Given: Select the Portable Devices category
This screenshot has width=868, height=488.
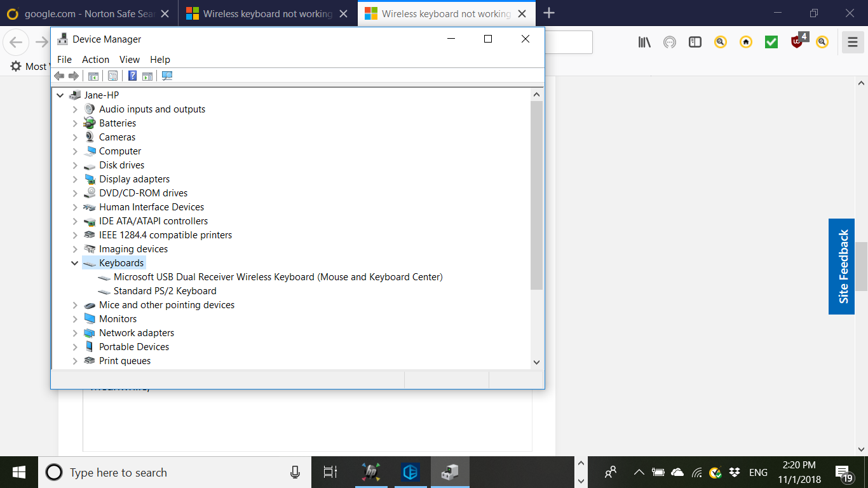Looking at the screenshot, I should click(134, 347).
